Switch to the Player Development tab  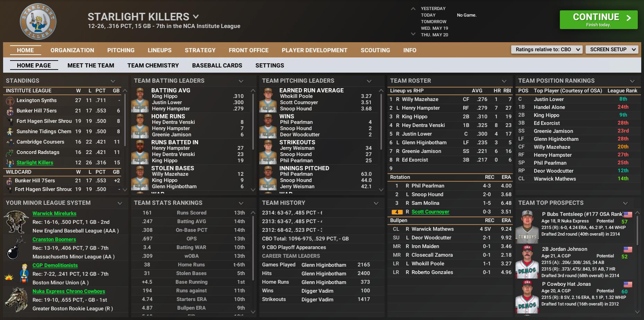coord(314,50)
